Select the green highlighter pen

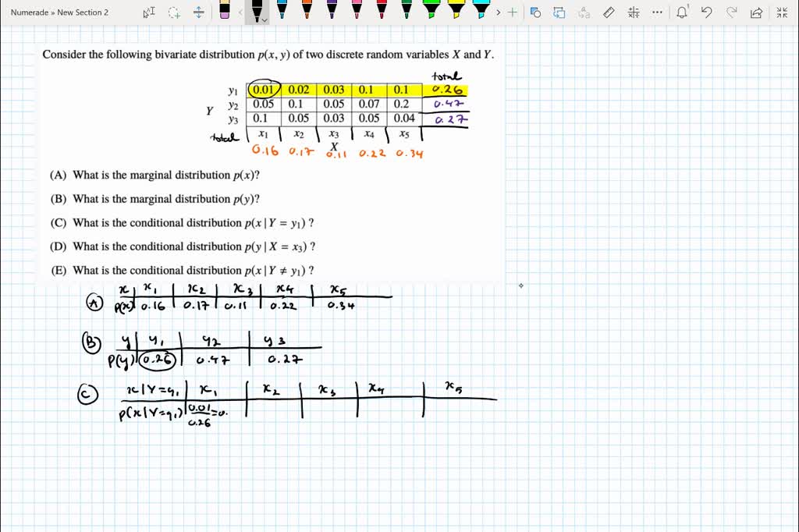click(433, 11)
